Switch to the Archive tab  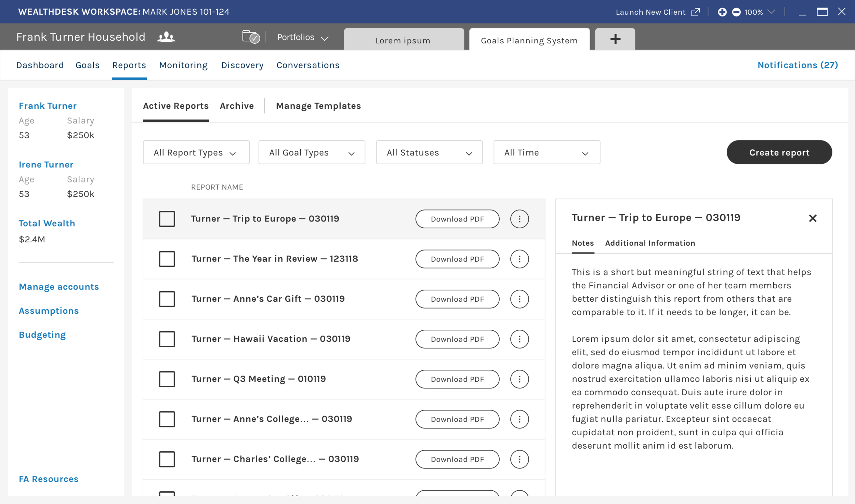[x=237, y=106]
